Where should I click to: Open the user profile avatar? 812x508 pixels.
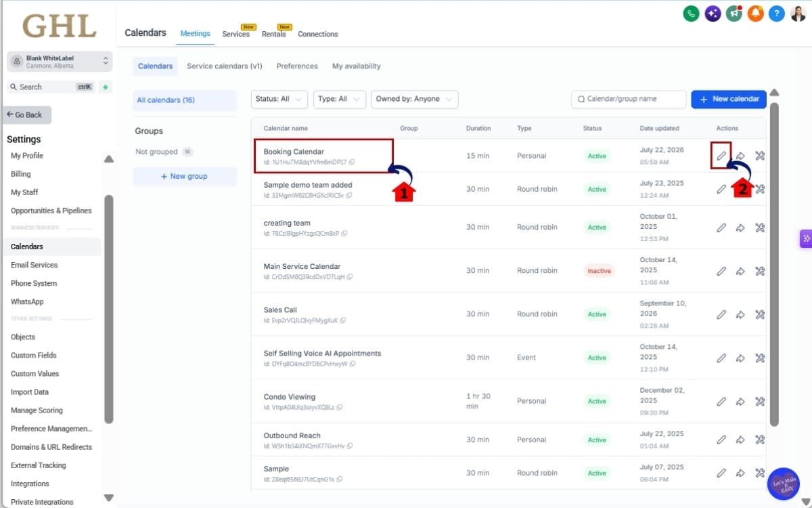coord(798,13)
